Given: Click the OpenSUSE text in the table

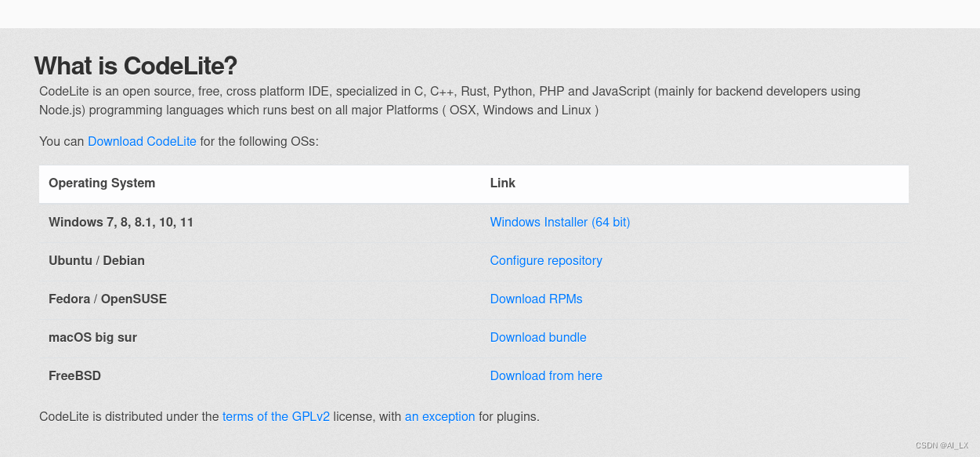Looking at the screenshot, I should coord(134,299).
